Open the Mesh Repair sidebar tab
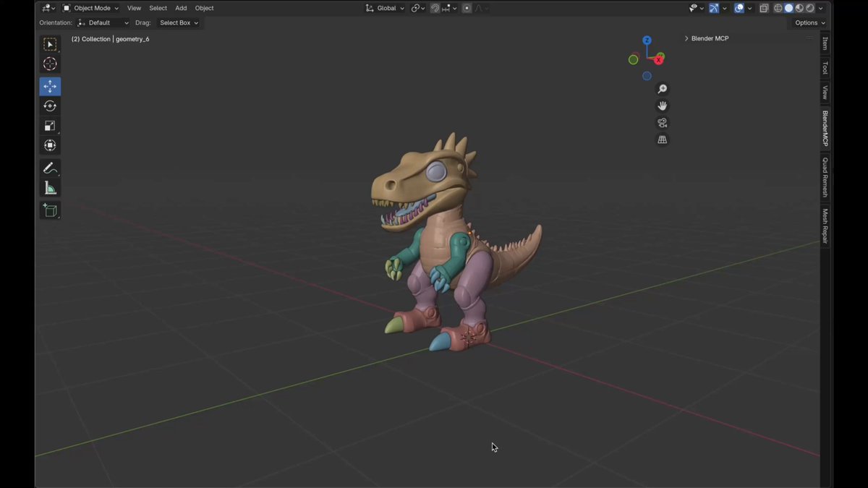868x488 pixels. click(x=825, y=226)
